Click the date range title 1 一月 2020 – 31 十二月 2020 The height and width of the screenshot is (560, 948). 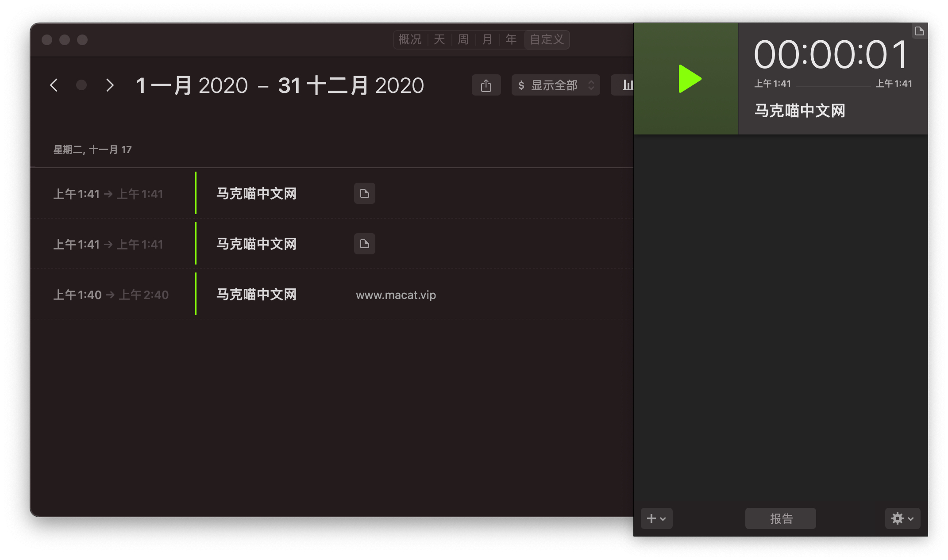pyautogui.click(x=280, y=85)
